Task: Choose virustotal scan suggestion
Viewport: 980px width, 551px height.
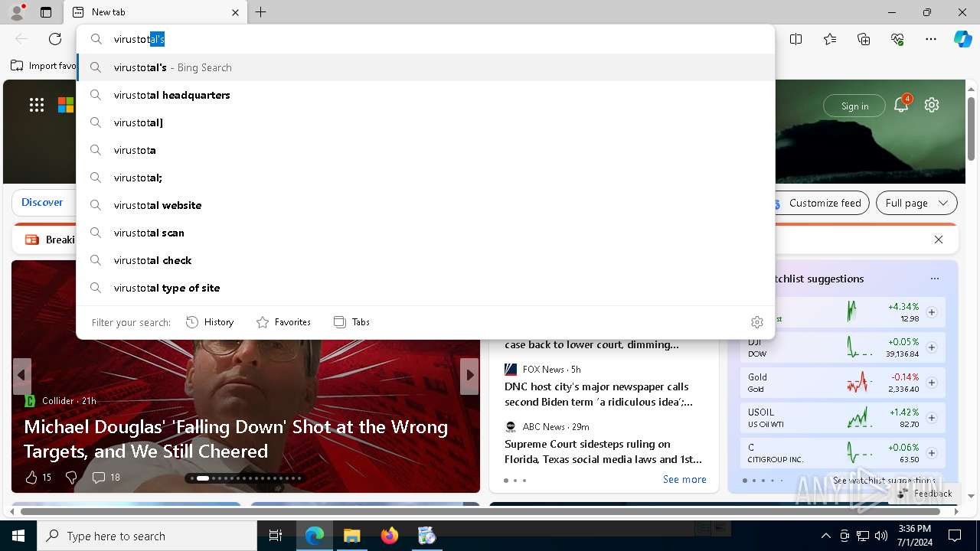Action: [426, 233]
